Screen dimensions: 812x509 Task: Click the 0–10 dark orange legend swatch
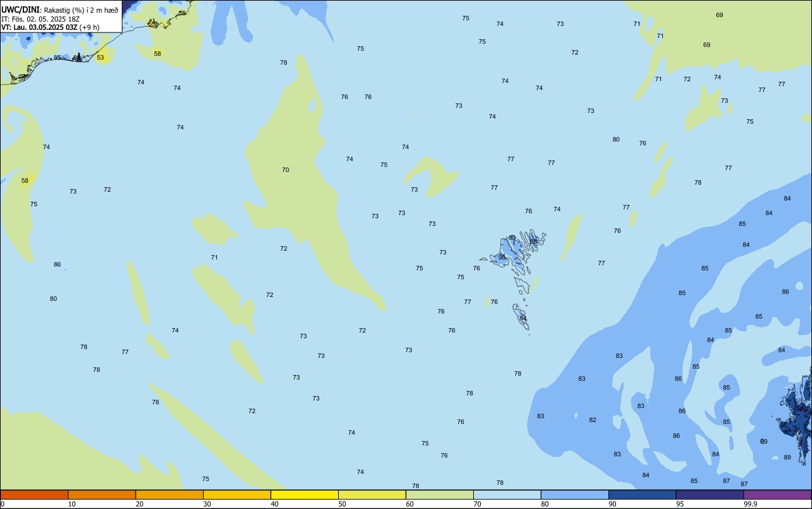[34, 494]
